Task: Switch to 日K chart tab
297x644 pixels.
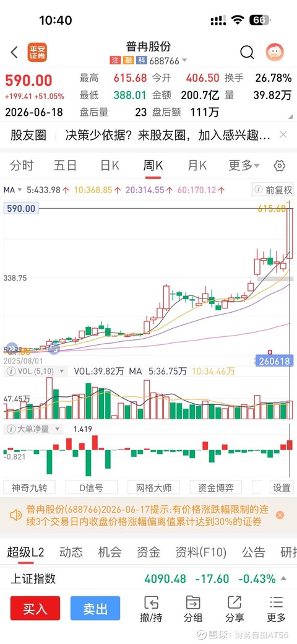Action: pos(110,165)
